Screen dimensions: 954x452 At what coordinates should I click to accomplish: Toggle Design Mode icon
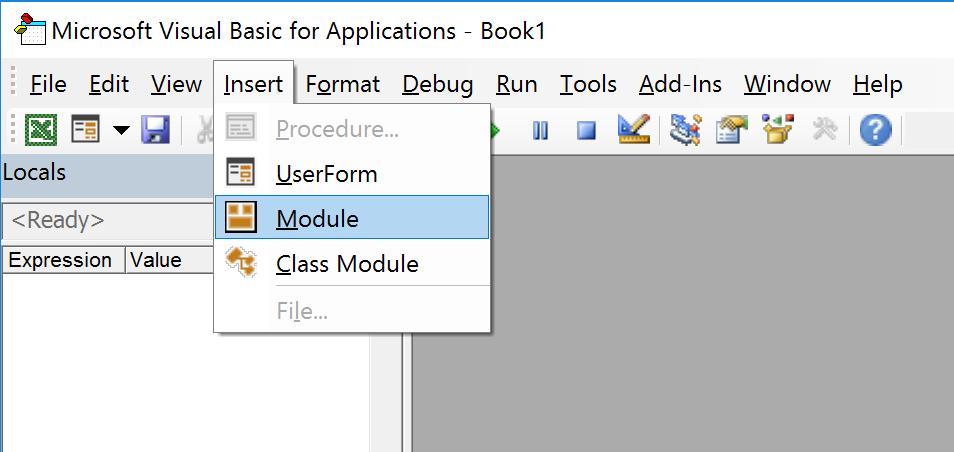click(633, 130)
